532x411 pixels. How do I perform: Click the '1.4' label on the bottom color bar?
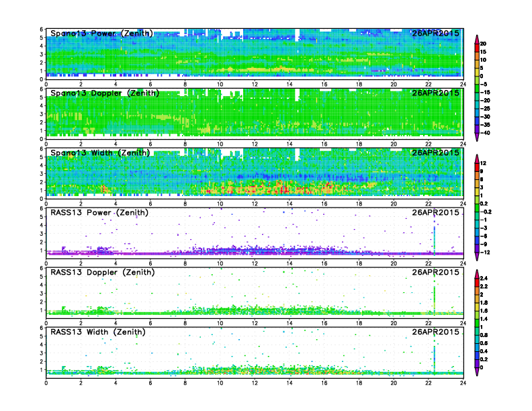(484, 319)
